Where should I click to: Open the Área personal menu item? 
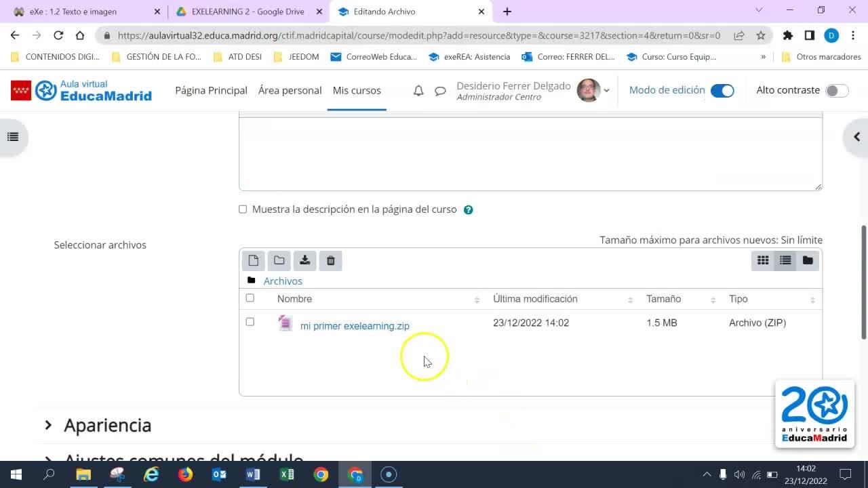290,90
